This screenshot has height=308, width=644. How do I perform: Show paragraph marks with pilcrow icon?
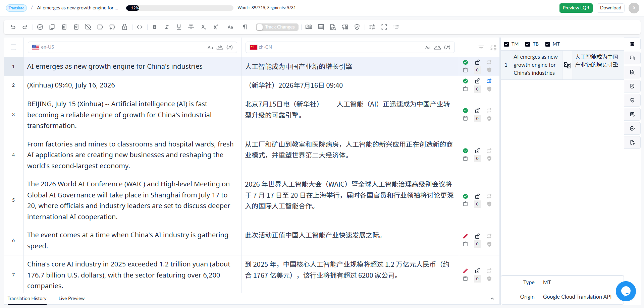click(245, 27)
